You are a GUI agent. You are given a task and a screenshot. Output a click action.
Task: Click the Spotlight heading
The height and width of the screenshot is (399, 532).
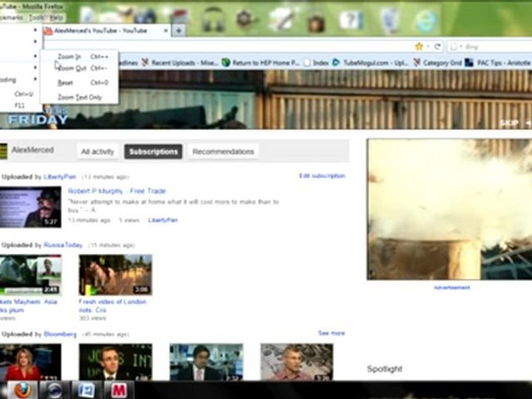click(385, 369)
